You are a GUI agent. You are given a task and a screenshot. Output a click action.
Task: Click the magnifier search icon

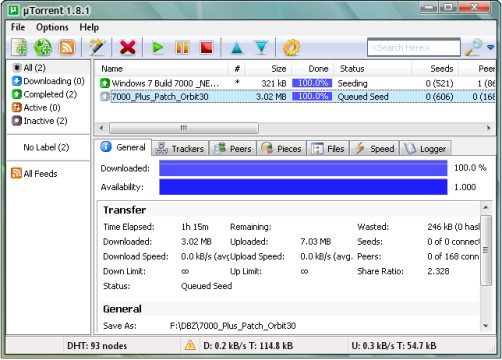473,47
